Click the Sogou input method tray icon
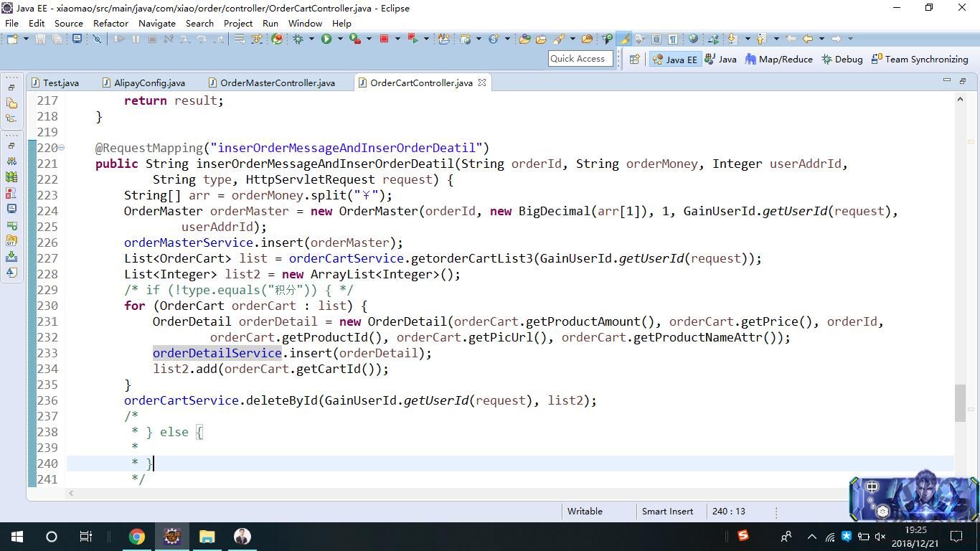This screenshot has width=980, height=551. pos(743,535)
